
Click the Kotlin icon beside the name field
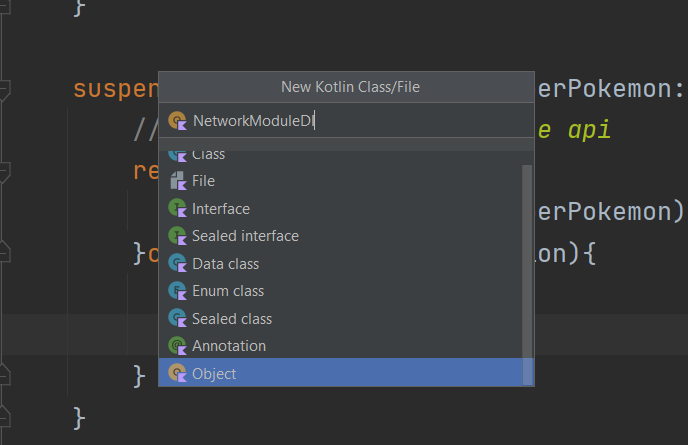click(x=178, y=121)
